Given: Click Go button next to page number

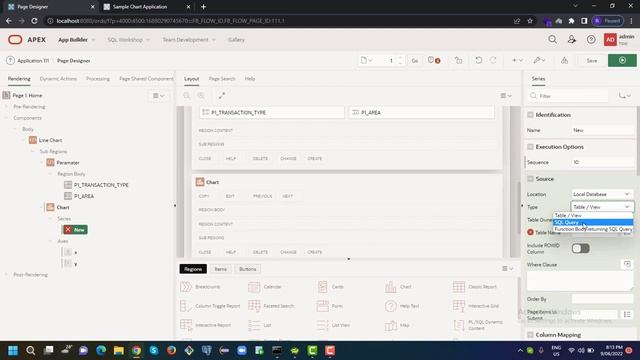Looking at the screenshot, I should 415,60.
